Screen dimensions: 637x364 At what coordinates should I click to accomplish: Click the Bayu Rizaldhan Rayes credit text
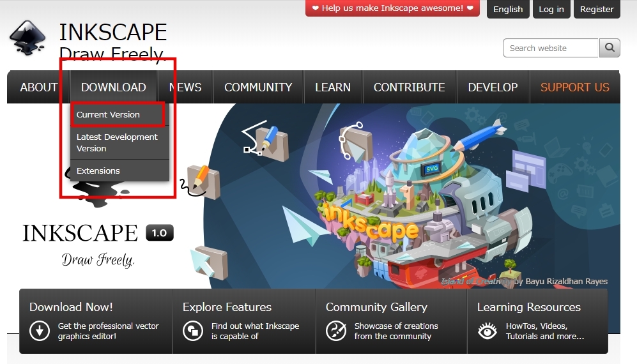point(566,281)
